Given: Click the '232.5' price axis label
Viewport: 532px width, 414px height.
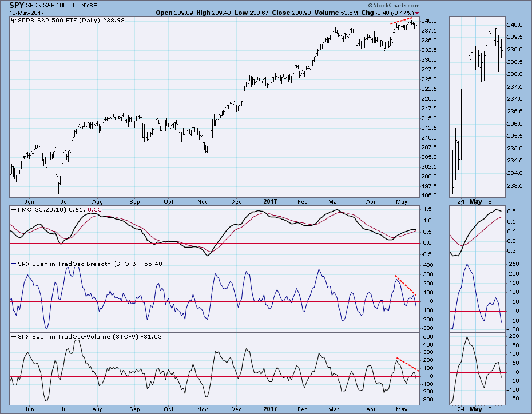Looking at the screenshot, I should [x=430, y=50].
